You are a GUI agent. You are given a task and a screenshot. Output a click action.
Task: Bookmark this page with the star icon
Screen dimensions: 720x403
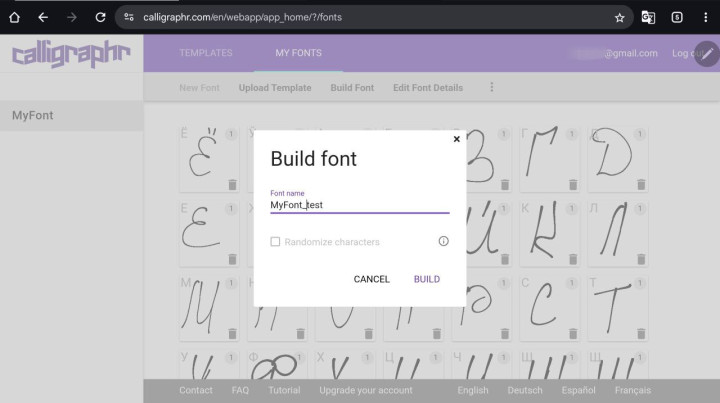point(619,17)
